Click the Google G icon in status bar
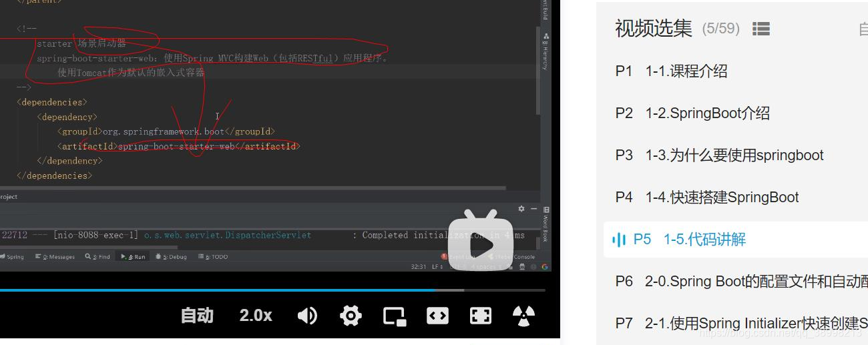The image size is (868, 345). click(545, 267)
